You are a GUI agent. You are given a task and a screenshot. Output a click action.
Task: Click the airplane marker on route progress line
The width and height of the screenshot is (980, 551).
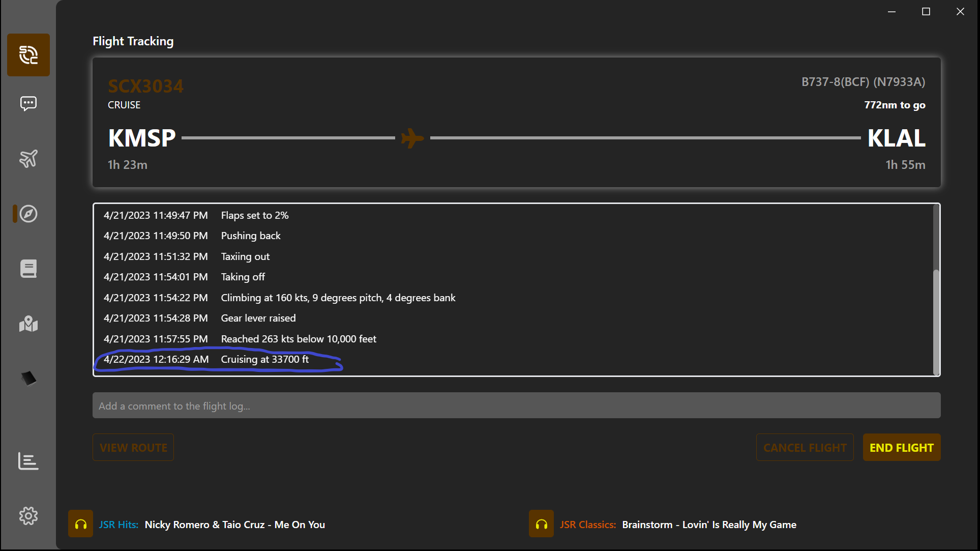[x=412, y=138]
